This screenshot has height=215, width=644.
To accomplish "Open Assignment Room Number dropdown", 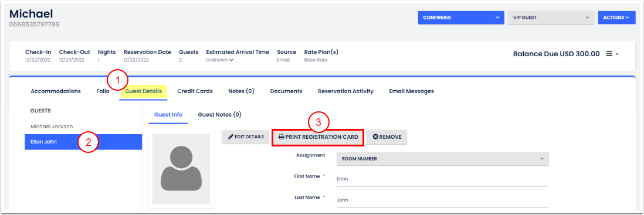I will 443,159.
